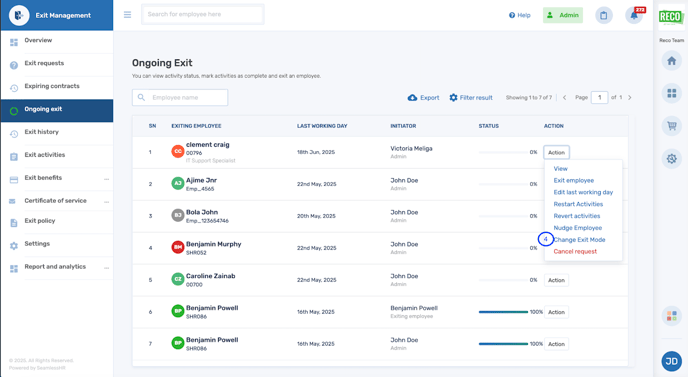The height and width of the screenshot is (377, 688).
Task: Expand the Exit benefits submenu
Action: [106, 179]
